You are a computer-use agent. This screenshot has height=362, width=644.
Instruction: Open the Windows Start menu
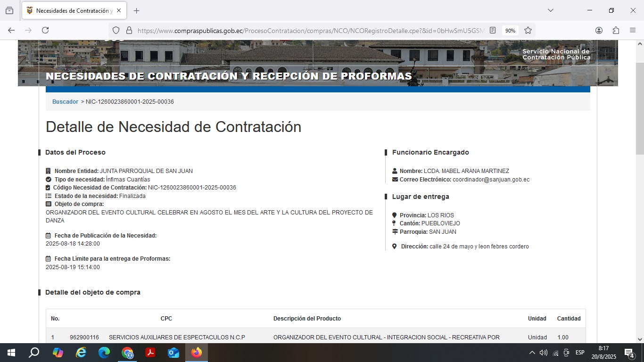[x=11, y=353]
